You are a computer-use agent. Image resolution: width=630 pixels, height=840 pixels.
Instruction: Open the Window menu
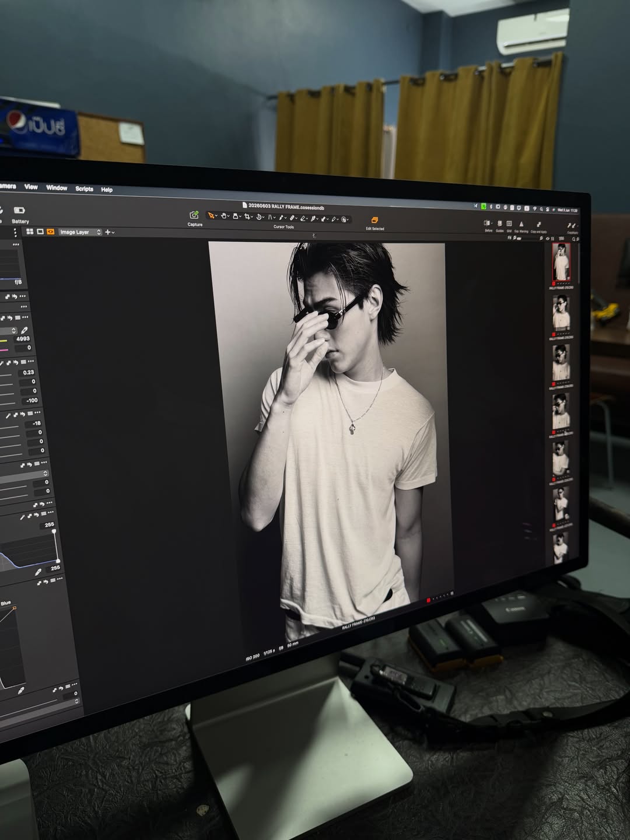tap(57, 188)
